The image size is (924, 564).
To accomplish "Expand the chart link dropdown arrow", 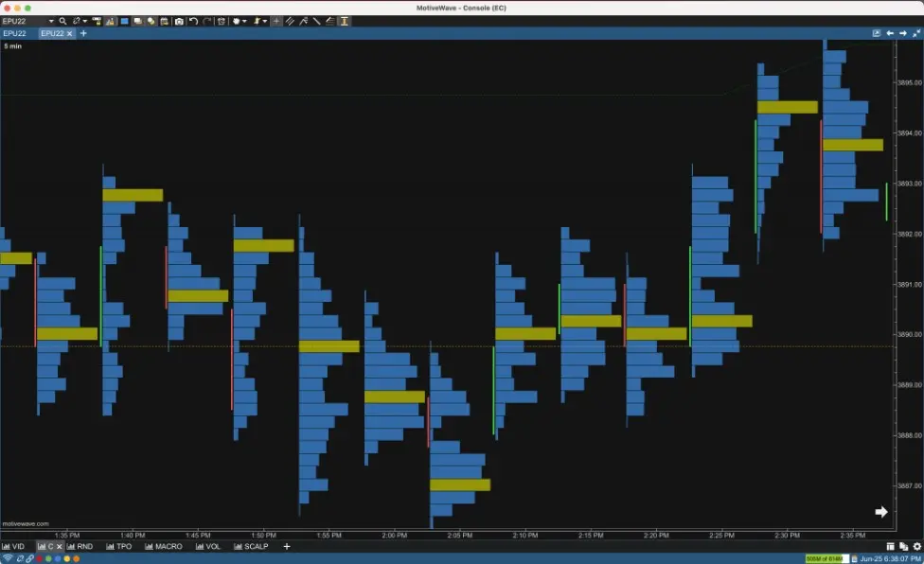I will click(x=85, y=21).
